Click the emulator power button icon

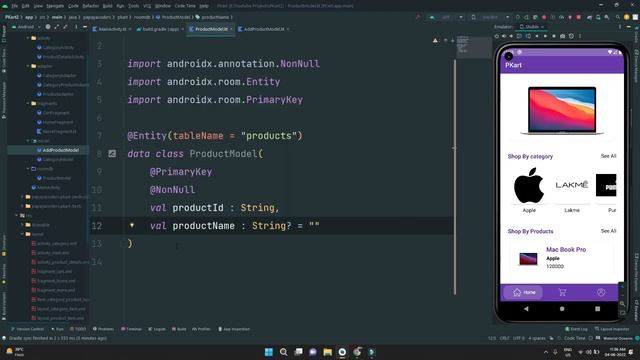(x=497, y=36)
